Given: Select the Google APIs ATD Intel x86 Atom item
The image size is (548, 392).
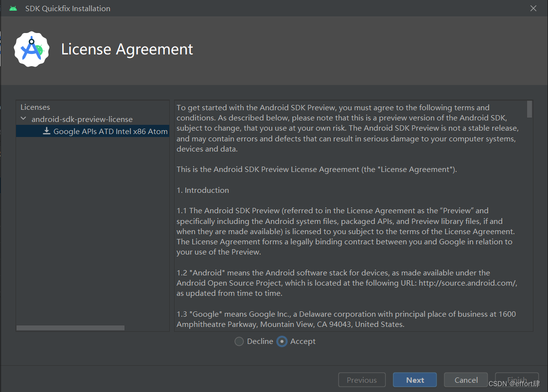Looking at the screenshot, I should pos(92,131).
